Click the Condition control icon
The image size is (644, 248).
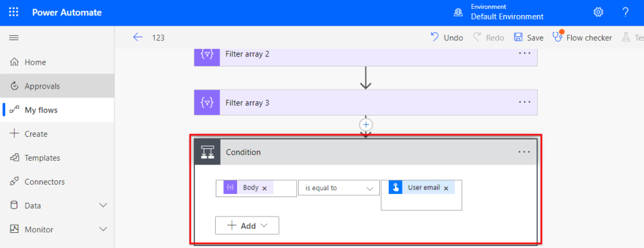click(x=208, y=152)
